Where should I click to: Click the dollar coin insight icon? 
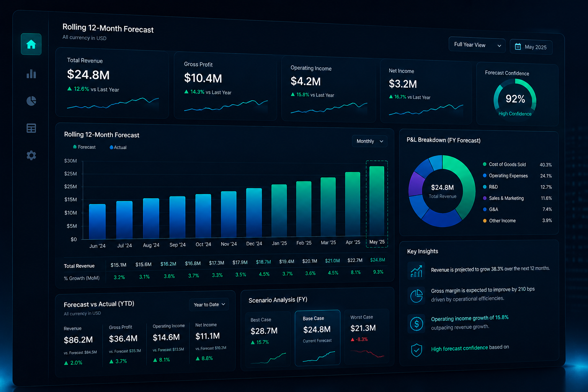pyautogui.click(x=416, y=324)
